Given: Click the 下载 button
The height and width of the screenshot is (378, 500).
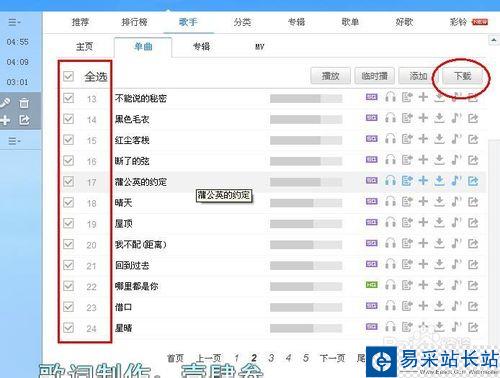Looking at the screenshot, I should (x=463, y=76).
